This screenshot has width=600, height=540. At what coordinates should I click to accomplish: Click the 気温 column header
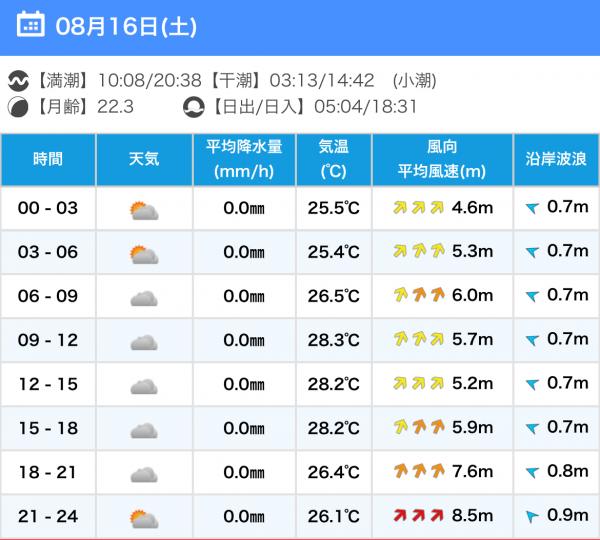click(x=333, y=159)
